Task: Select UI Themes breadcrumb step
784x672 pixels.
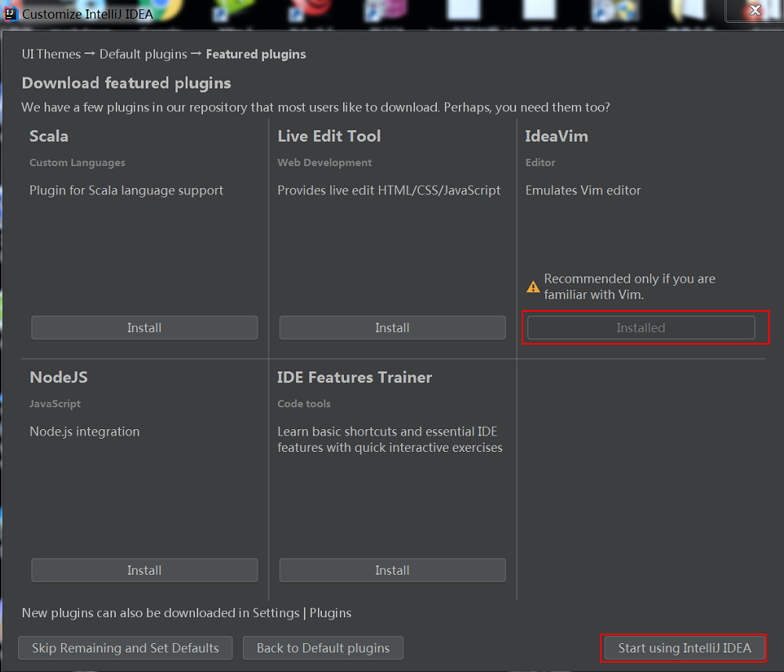Action: (x=51, y=54)
